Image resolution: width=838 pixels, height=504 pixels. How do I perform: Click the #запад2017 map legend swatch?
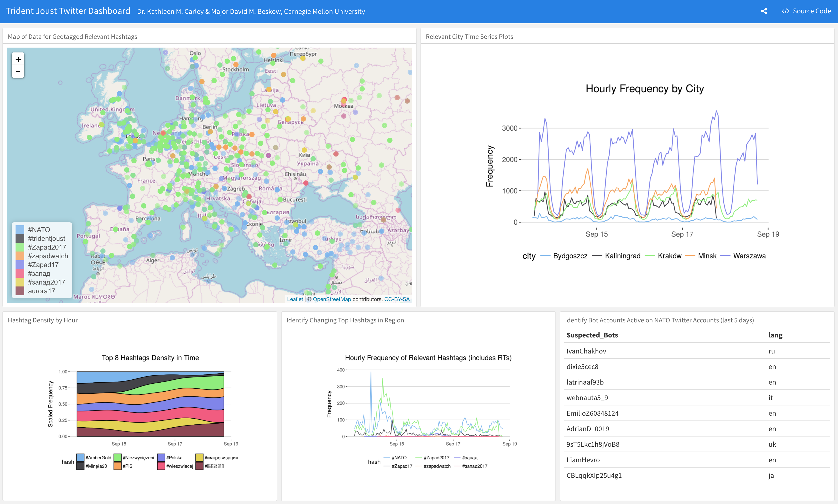tap(20, 282)
